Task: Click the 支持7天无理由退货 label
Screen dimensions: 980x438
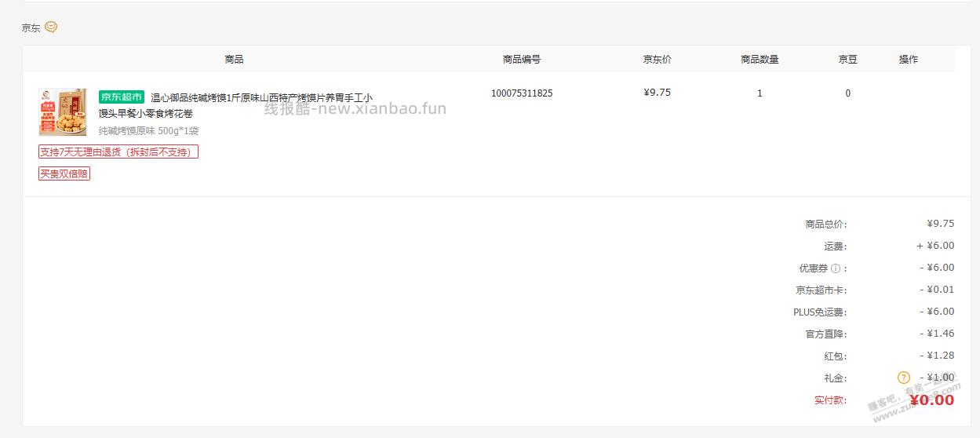Action: click(x=118, y=151)
